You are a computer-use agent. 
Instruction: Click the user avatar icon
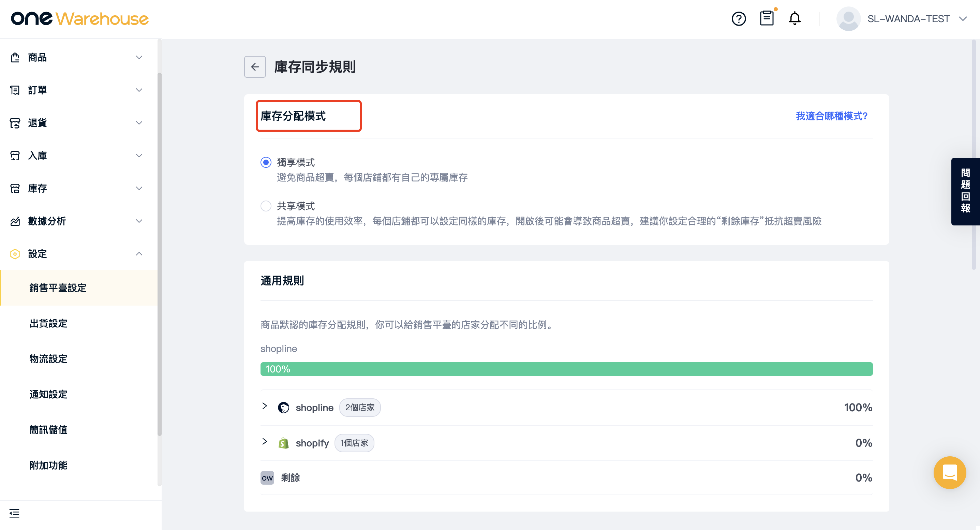pos(848,19)
